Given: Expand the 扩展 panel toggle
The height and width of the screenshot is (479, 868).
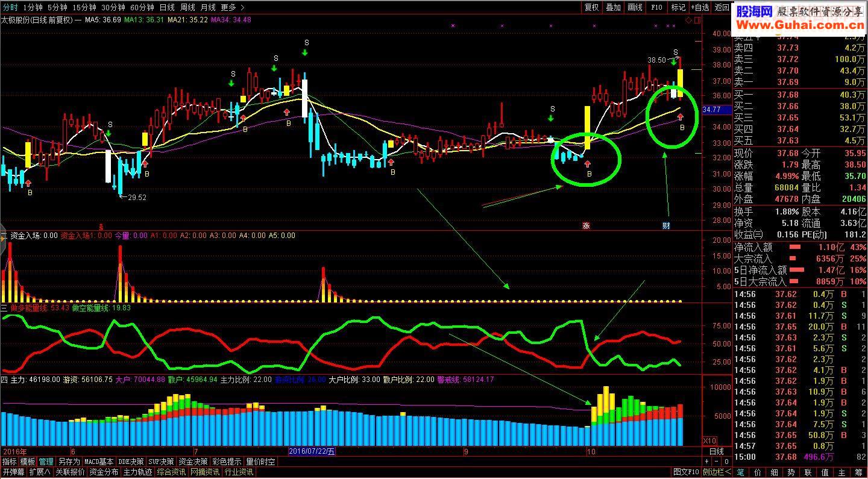Looking at the screenshot, I should pos(40,472).
